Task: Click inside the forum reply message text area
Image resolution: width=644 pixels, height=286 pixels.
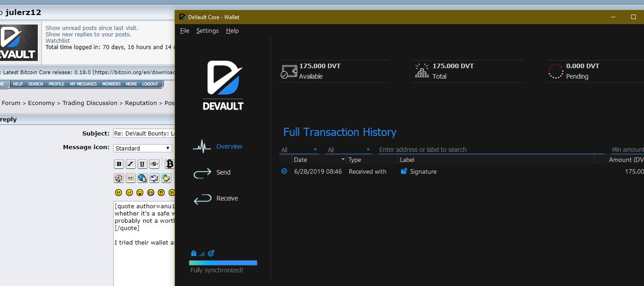Action: [144, 243]
